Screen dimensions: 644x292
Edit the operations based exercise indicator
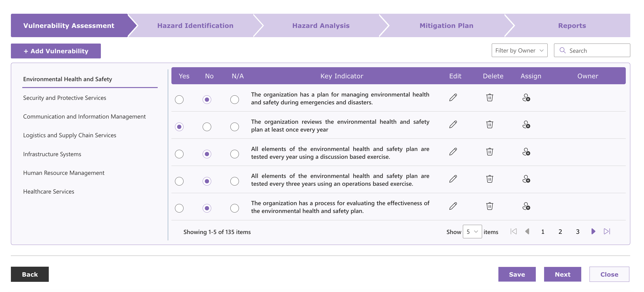pos(453,179)
